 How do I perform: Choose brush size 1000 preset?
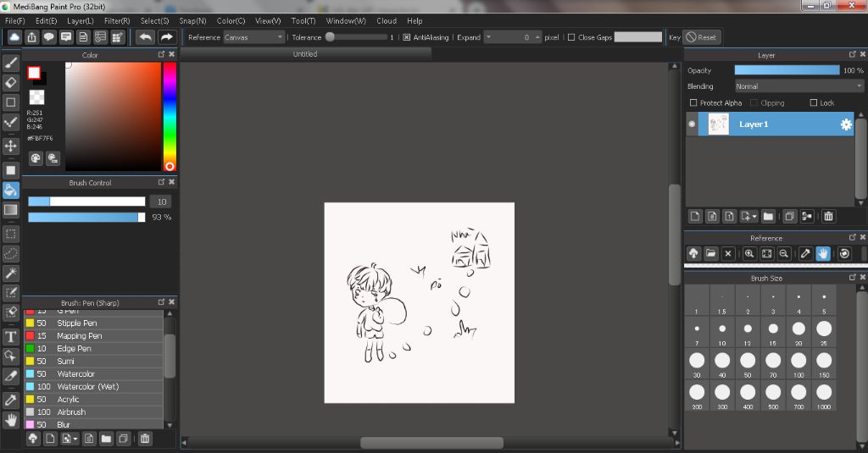click(824, 395)
